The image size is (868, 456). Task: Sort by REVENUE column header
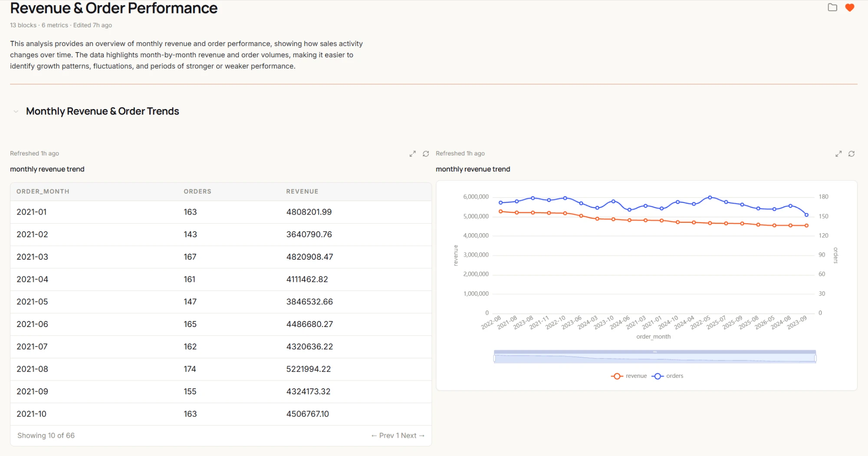[302, 192]
